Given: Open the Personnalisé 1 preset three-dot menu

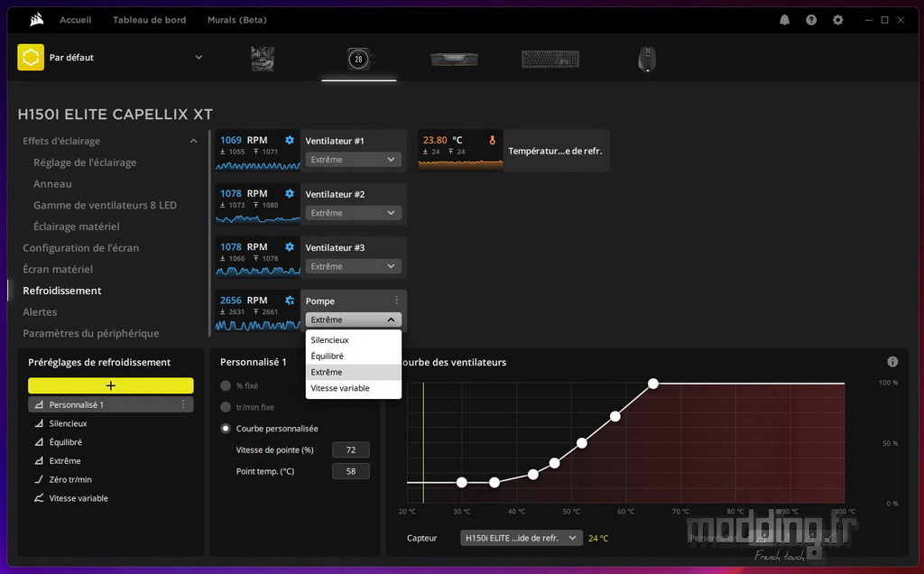Looking at the screenshot, I should 183,404.
